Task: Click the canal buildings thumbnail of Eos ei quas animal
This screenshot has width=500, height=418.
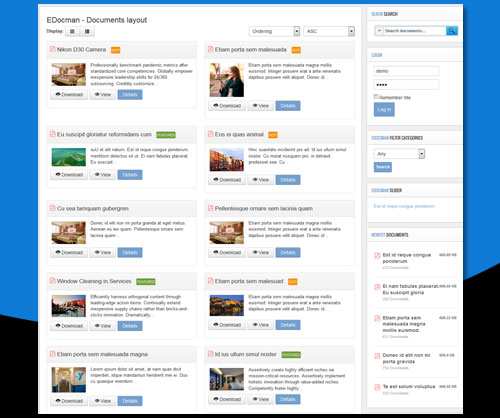Action: click(227, 160)
